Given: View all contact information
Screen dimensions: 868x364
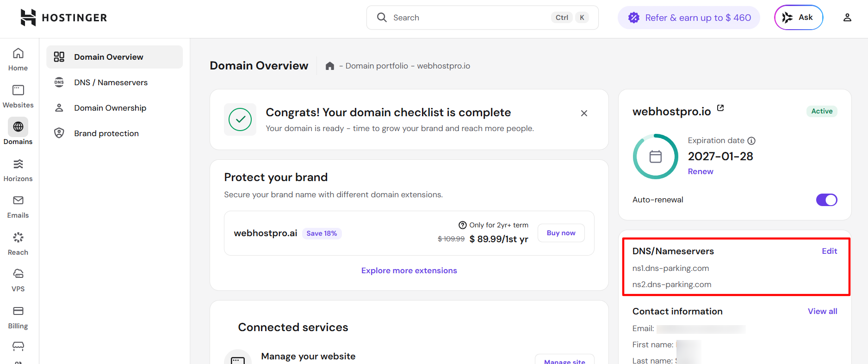Looking at the screenshot, I should [823, 311].
